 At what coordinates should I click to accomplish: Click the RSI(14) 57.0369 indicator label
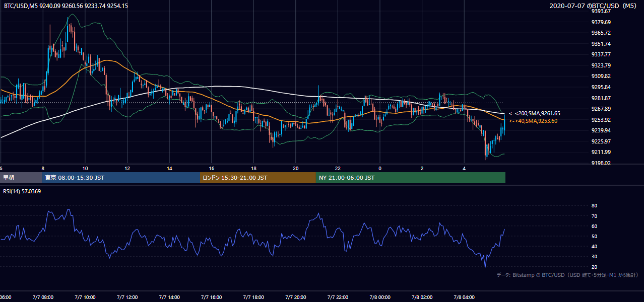23,191
